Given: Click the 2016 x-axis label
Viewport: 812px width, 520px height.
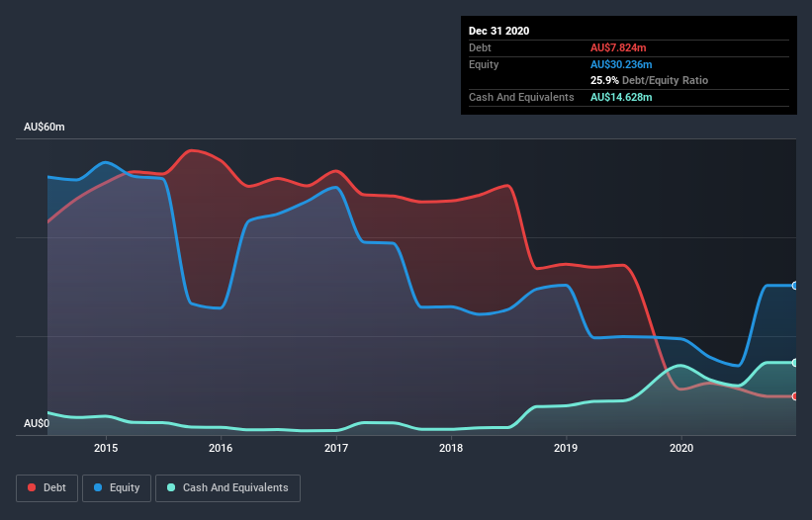Looking at the screenshot, I should (x=221, y=448).
